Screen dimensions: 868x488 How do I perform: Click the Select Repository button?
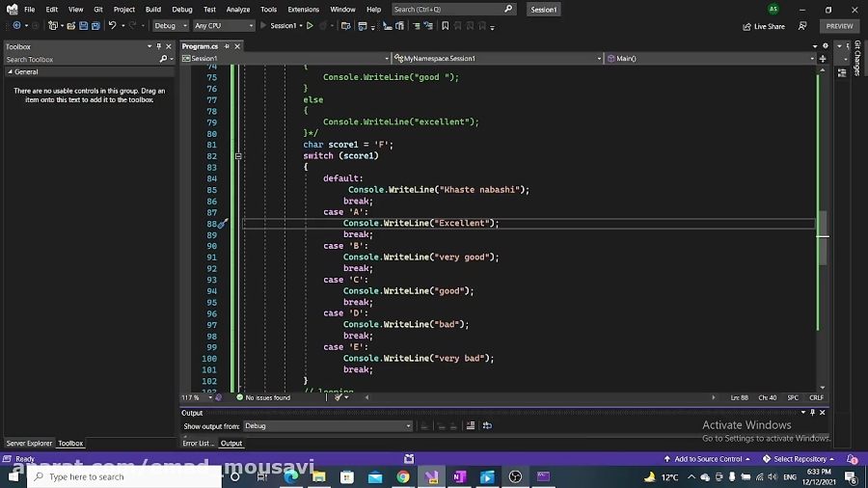pyautogui.click(x=799, y=459)
